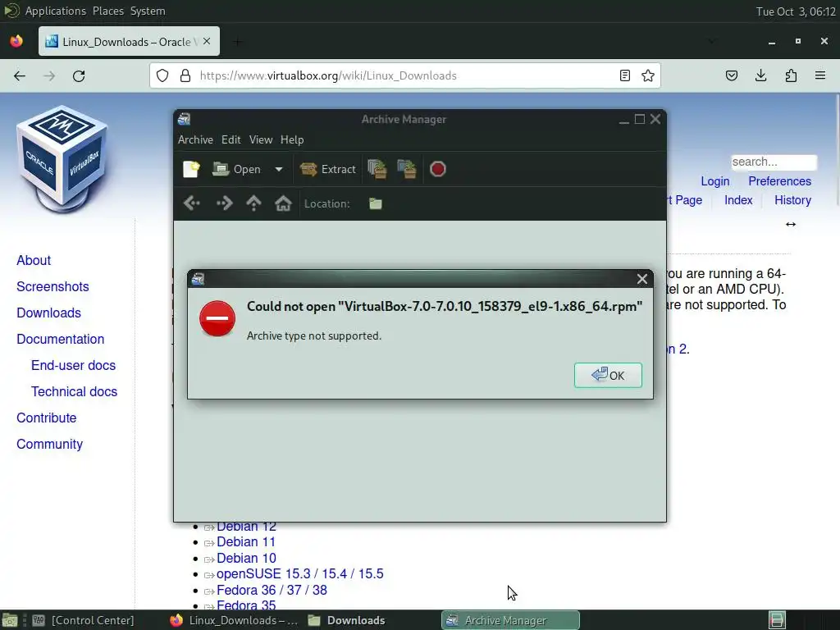
Task: Open the Archive menu
Action: (195, 139)
